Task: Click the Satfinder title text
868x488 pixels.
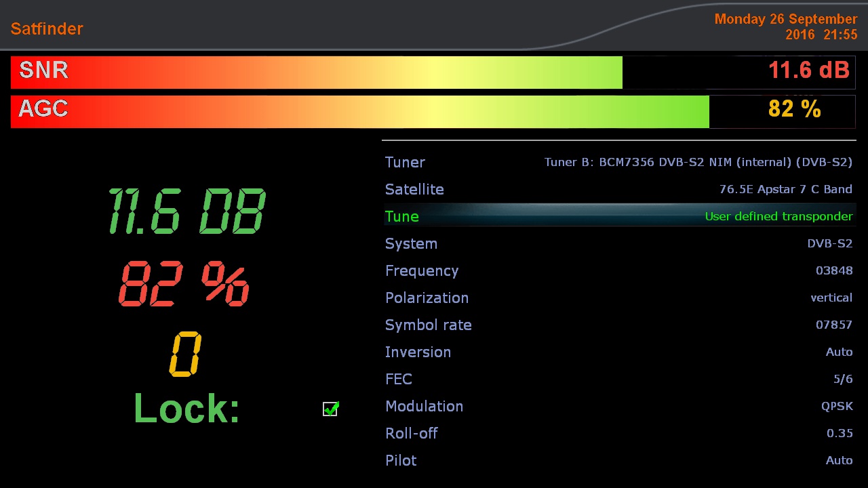Action: [x=47, y=28]
